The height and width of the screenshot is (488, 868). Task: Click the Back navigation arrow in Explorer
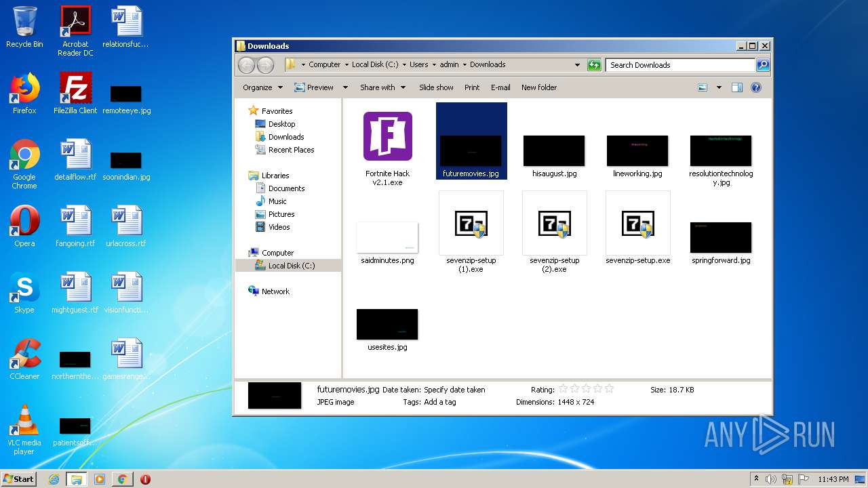(246, 65)
